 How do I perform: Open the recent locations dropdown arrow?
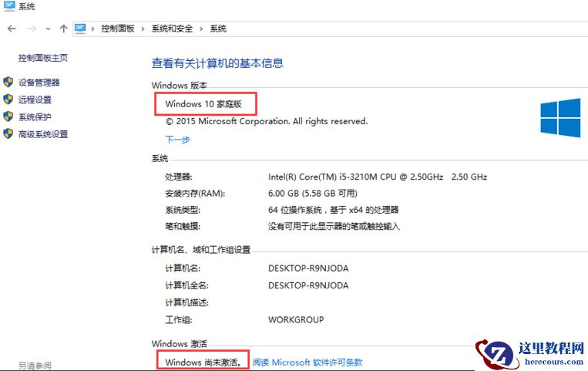48,29
